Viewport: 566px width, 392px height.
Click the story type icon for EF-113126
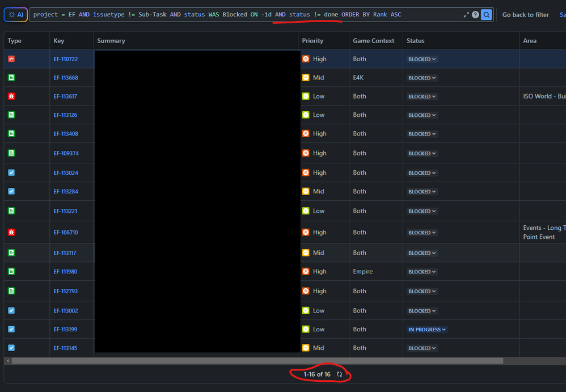point(11,115)
